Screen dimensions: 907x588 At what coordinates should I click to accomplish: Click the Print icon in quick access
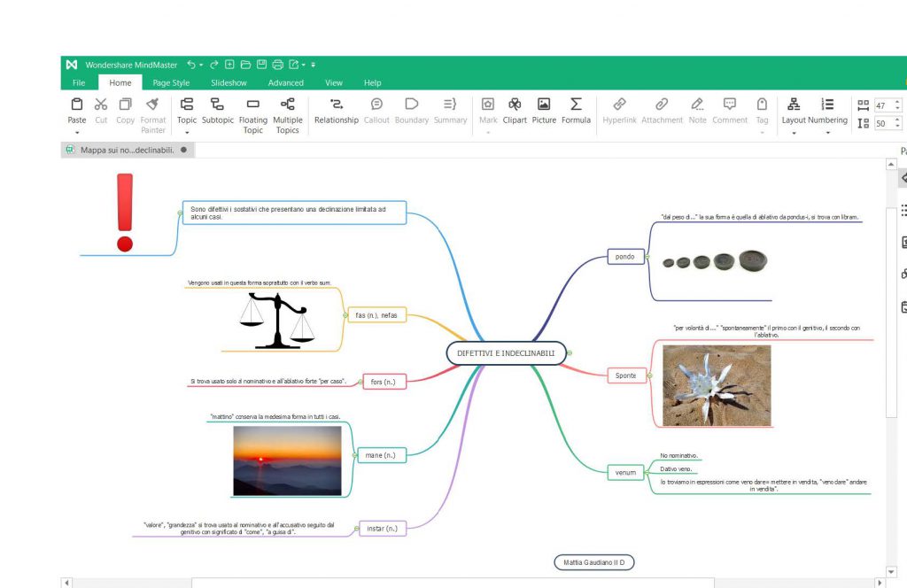[x=277, y=65]
